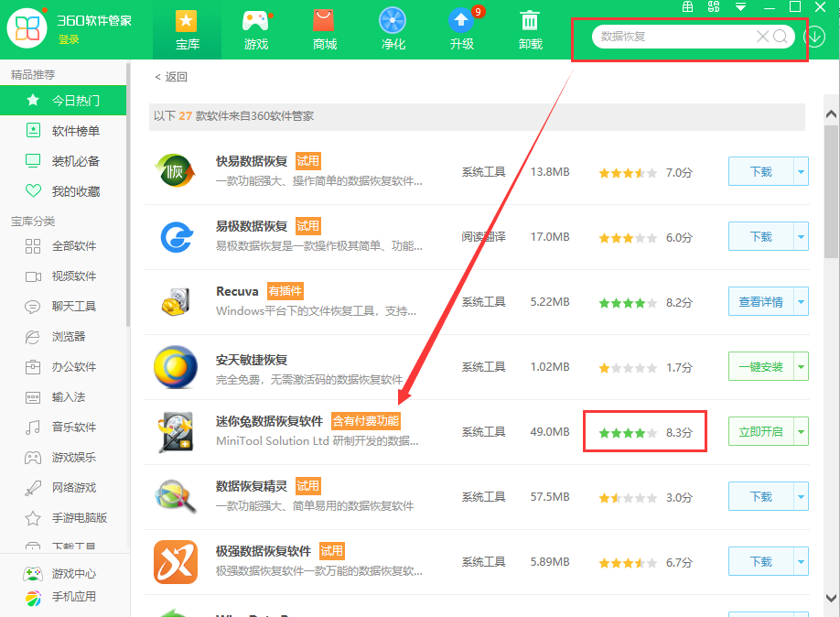Select 办公软件 category
Screen dimensions: 840x617
[x=63, y=367]
